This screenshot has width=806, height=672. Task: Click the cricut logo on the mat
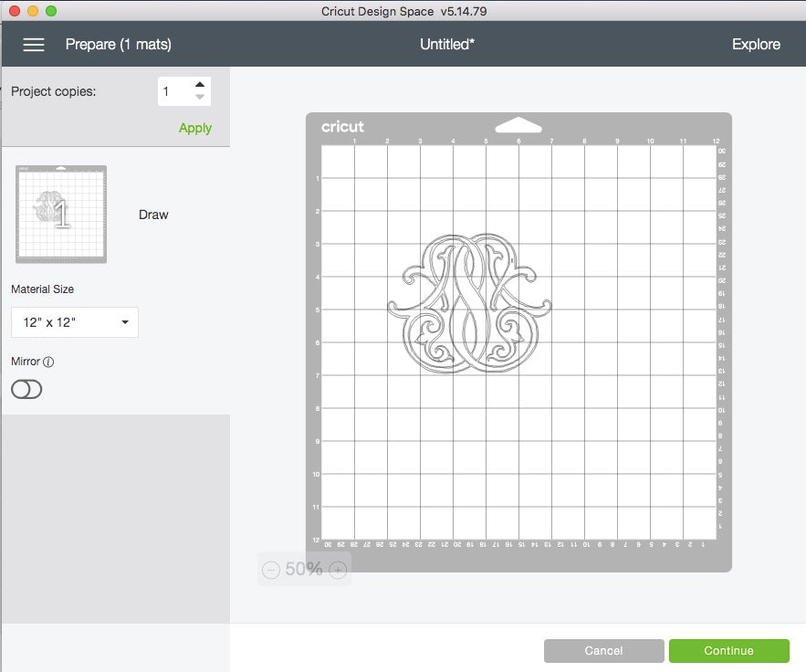coord(342,127)
